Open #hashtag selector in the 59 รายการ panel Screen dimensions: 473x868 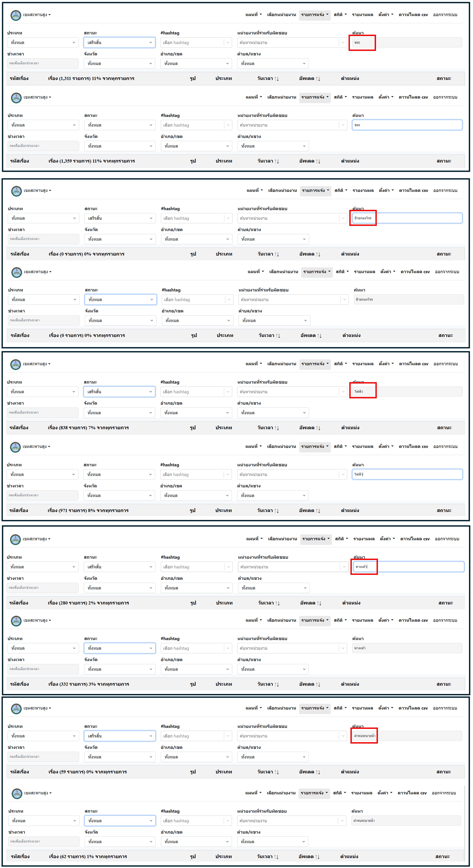pos(196,736)
